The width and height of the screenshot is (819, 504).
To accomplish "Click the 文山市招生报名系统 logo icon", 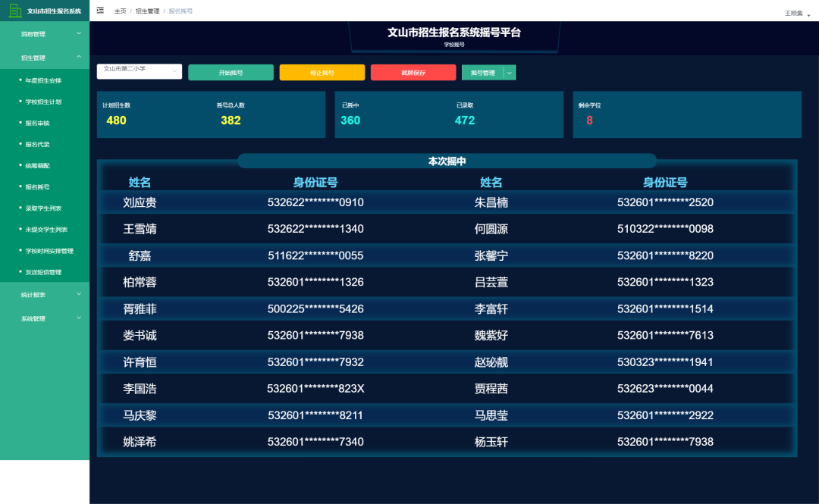I will coord(17,11).
